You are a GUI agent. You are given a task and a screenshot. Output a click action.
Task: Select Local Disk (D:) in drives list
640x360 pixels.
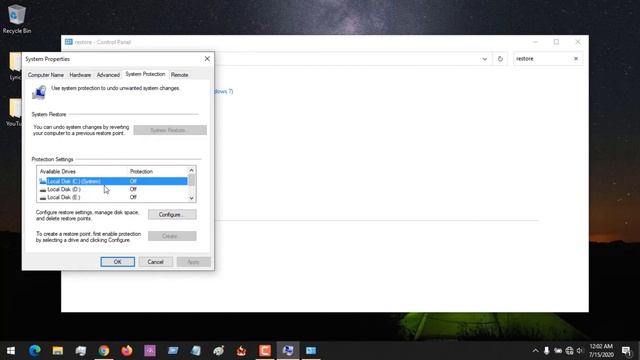[x=113, y=189]
